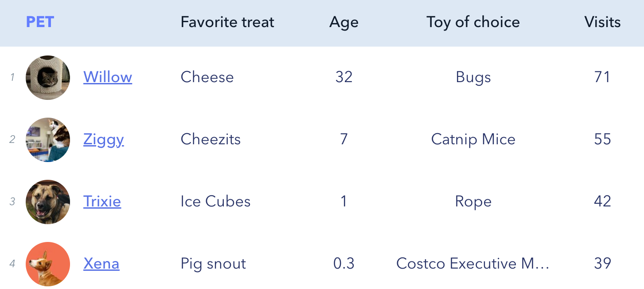Open Ziggy's pet profile link

104,139
